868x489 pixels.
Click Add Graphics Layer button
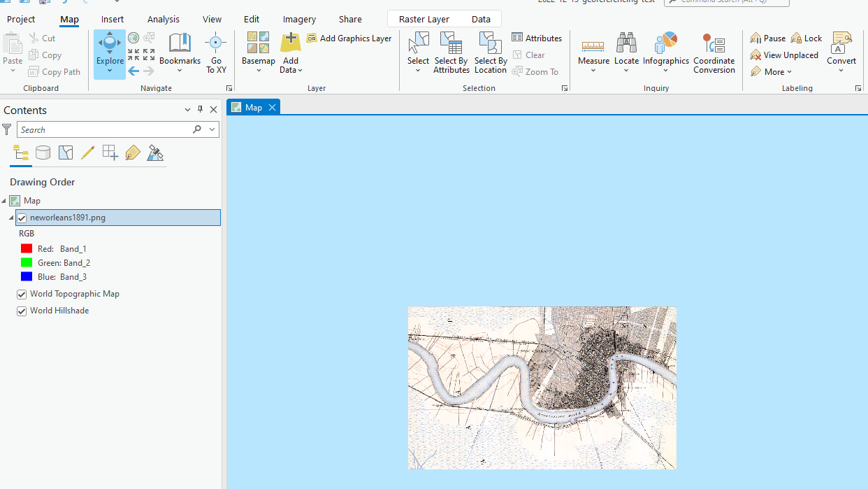(349, 38)
